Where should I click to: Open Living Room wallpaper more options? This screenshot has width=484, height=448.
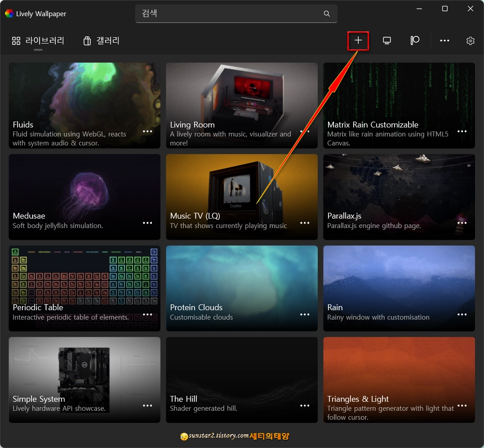(x=305, y=132)
